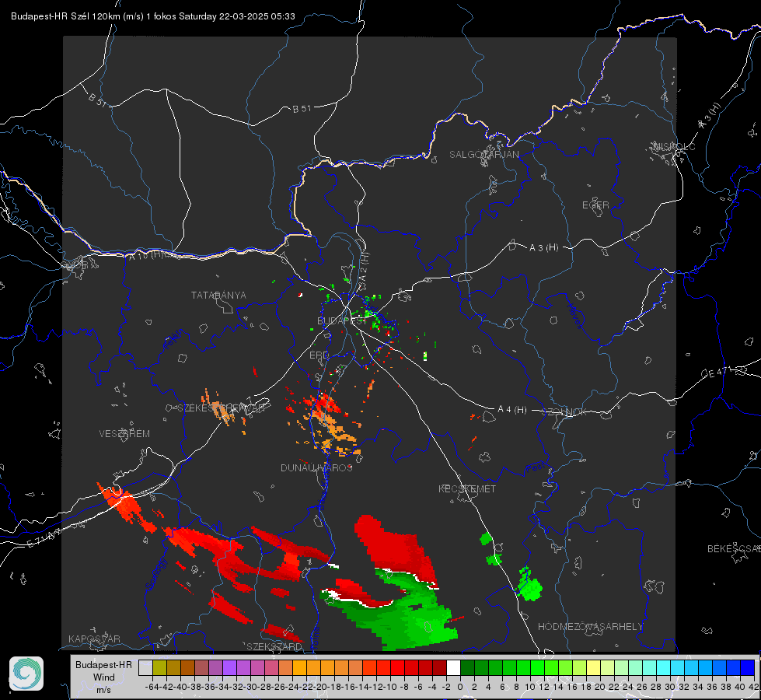Click the VESZPREM city label
This screenshot has width=761, height=700.
[124, 434]
